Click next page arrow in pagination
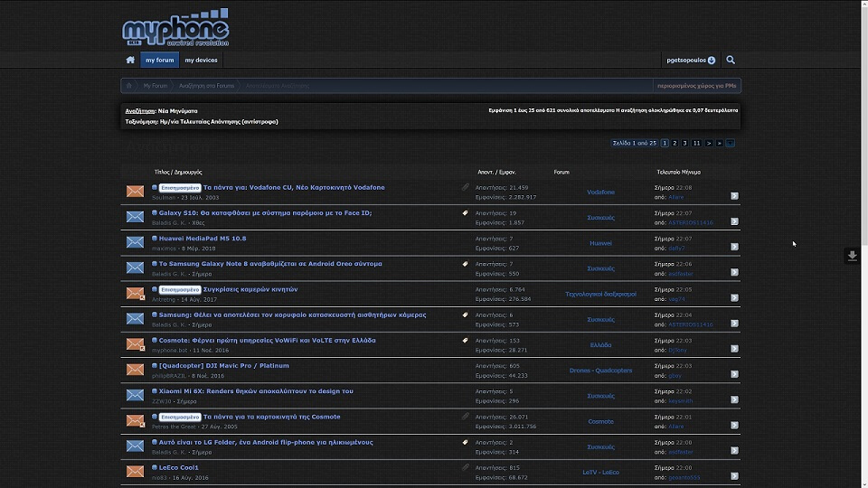The width and height of the screenshot is (868, 488). (x=709, y=144)
